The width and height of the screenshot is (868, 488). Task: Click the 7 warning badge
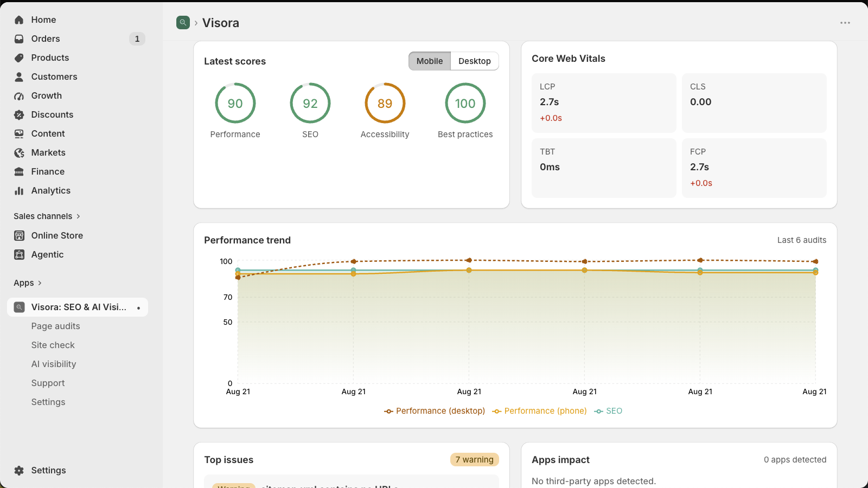(475, 460)
